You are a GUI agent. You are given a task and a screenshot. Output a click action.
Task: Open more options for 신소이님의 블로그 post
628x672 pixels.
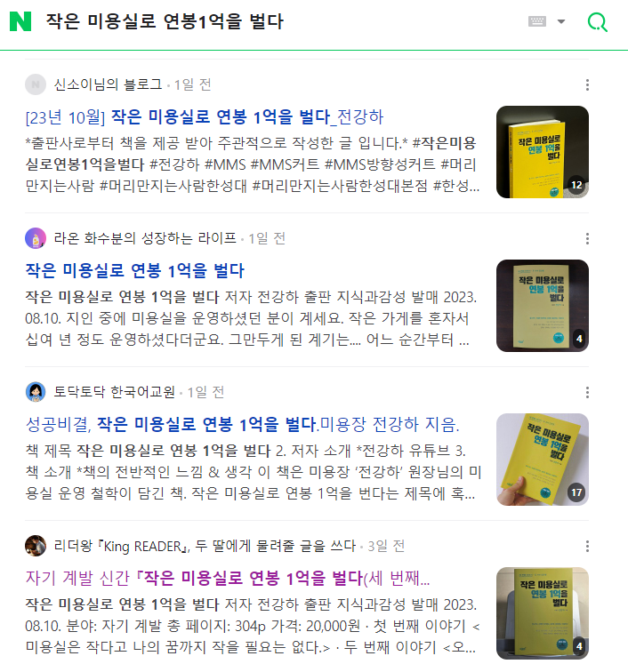[x=587, y=84]
